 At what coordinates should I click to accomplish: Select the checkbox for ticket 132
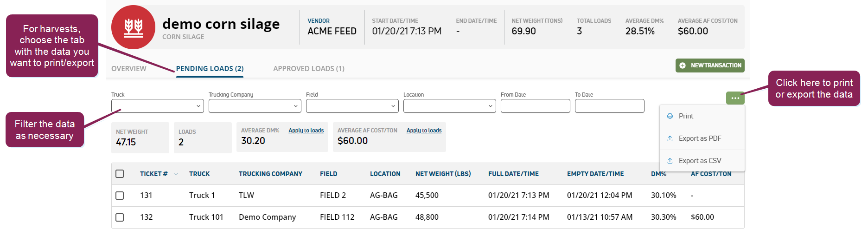pyautogui.click(x=120, y=217)
